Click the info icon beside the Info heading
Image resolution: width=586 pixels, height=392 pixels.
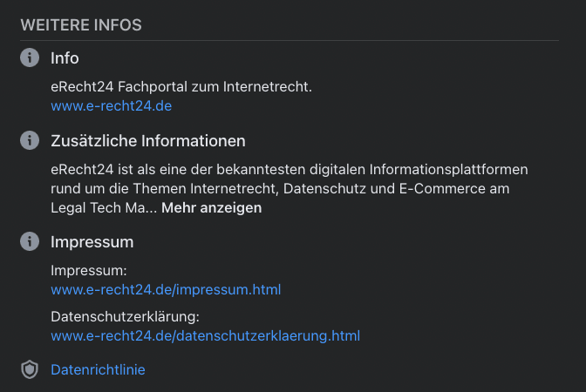[x=31, y=58]
